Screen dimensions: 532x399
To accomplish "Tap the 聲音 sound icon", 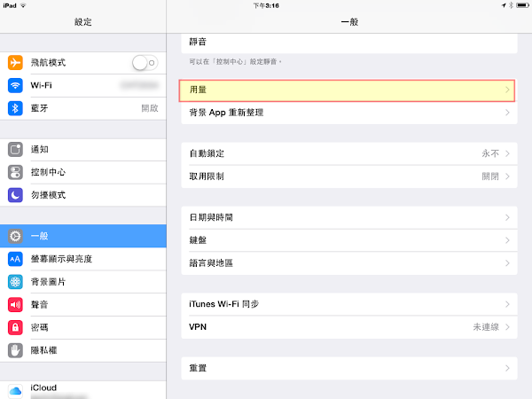I will click(x=15, y=304).
